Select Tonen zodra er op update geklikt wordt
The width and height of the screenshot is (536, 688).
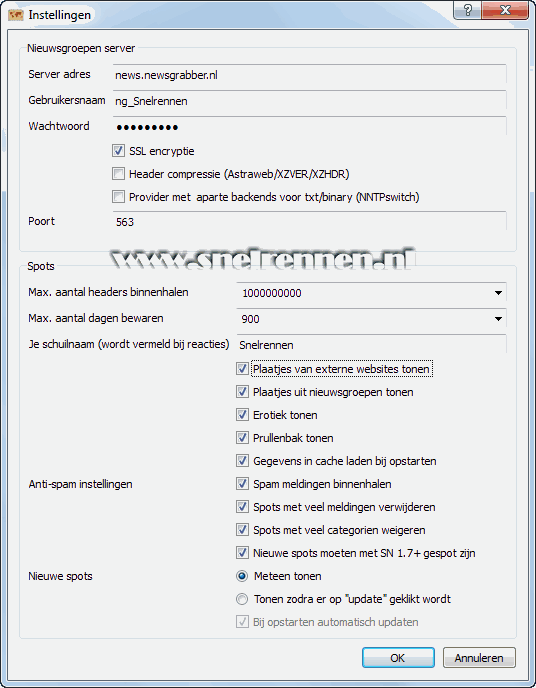(242, 599)
